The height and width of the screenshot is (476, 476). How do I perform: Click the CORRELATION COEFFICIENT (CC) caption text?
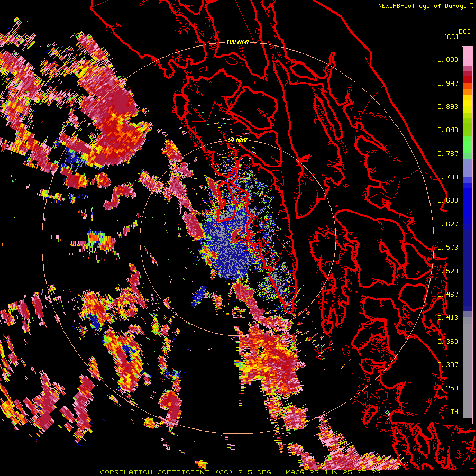point(167,472)
